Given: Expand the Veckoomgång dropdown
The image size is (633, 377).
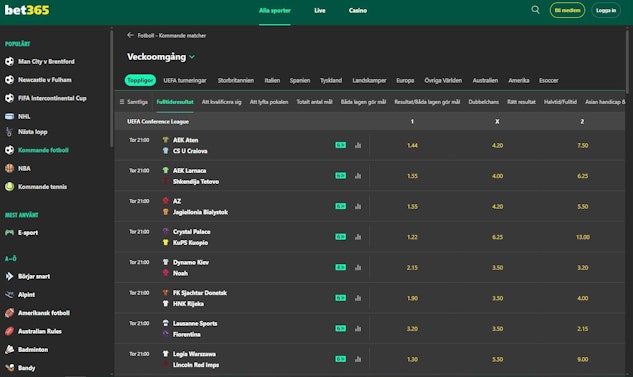Looking at the screenshot, I should pos(192,57).
